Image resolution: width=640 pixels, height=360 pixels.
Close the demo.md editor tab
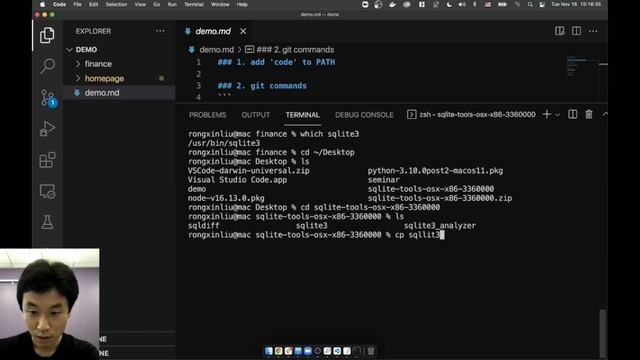tap(243, 31)
